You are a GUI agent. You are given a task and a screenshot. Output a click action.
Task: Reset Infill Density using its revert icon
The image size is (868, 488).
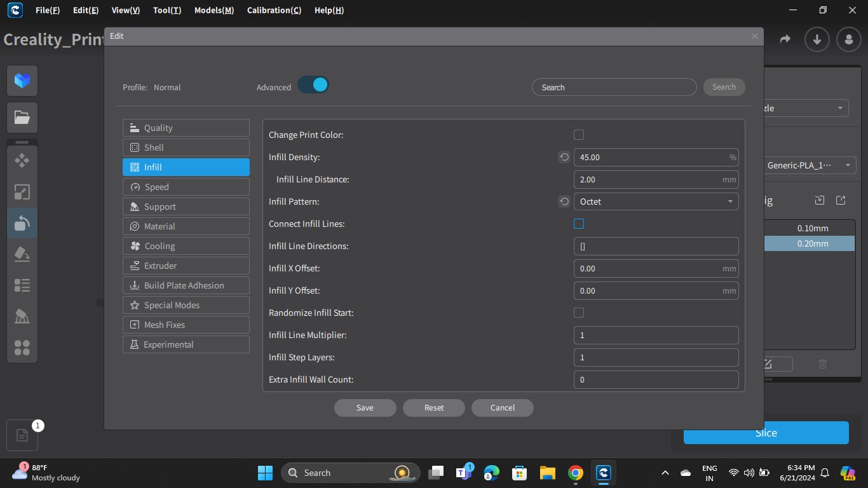coord(564,157)
